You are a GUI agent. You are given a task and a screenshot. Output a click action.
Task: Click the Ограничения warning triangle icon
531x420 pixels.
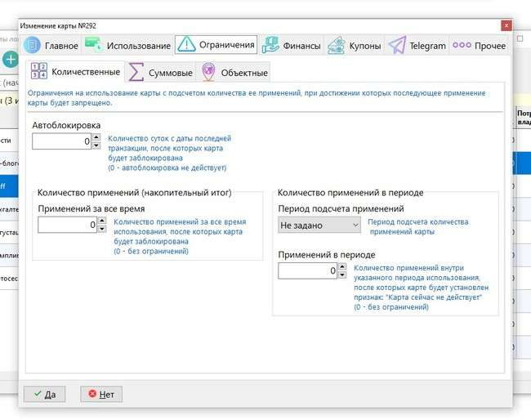[186, 45]
